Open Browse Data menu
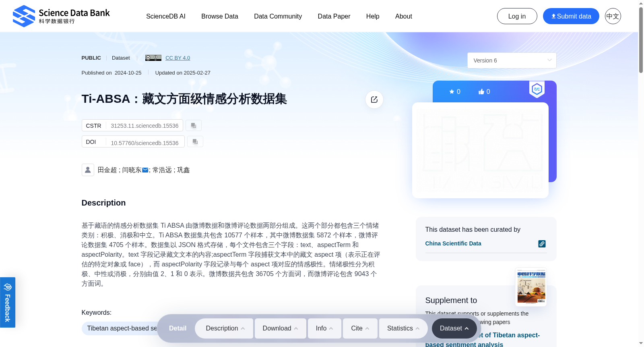Image resolution: width=644 pixels, height=347 pixels. pyautogui.click(x=220, y=16)
